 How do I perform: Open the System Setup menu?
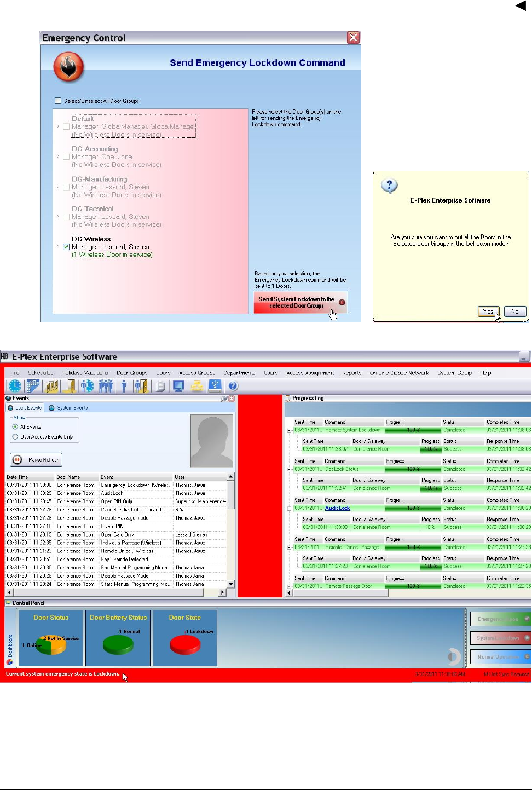pos(454,373)
